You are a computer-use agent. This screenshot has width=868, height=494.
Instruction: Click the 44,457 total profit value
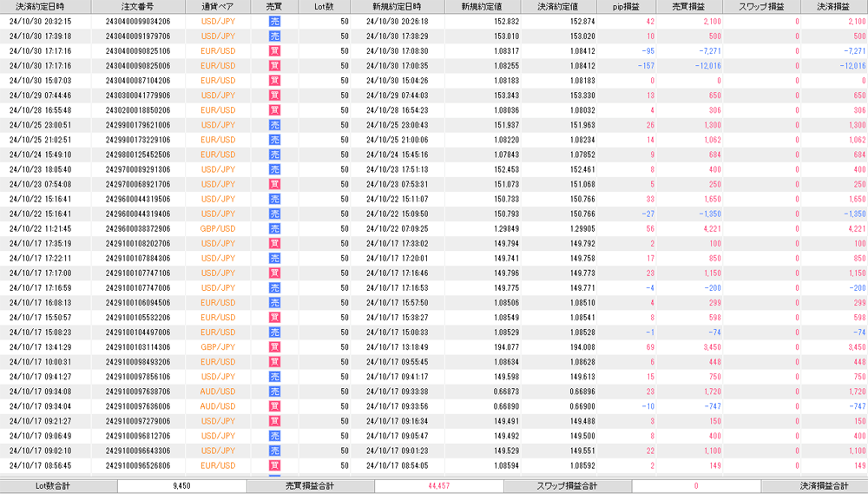tap(438, 486)
